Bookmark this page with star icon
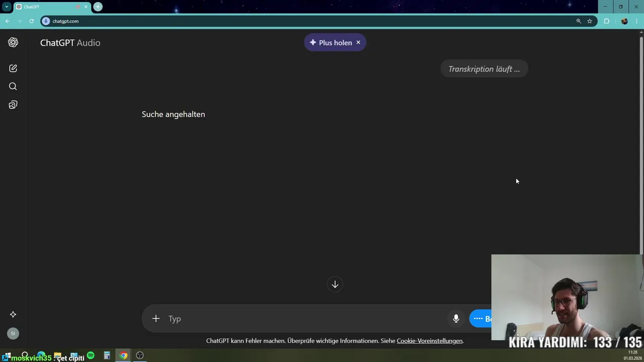This screenshot has height=362, width=644. click(590, 21)
